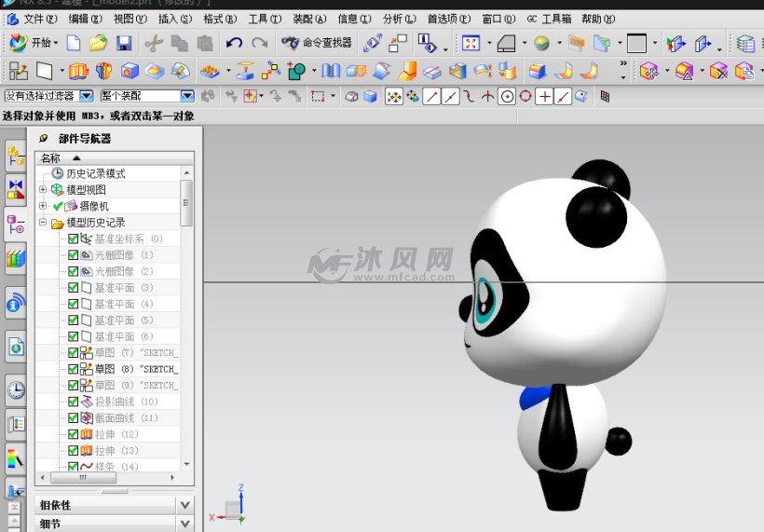Expand the 模型视图 tree node
Image resolution: width=764 pixels, height=532 pixels.
point(43,189)
